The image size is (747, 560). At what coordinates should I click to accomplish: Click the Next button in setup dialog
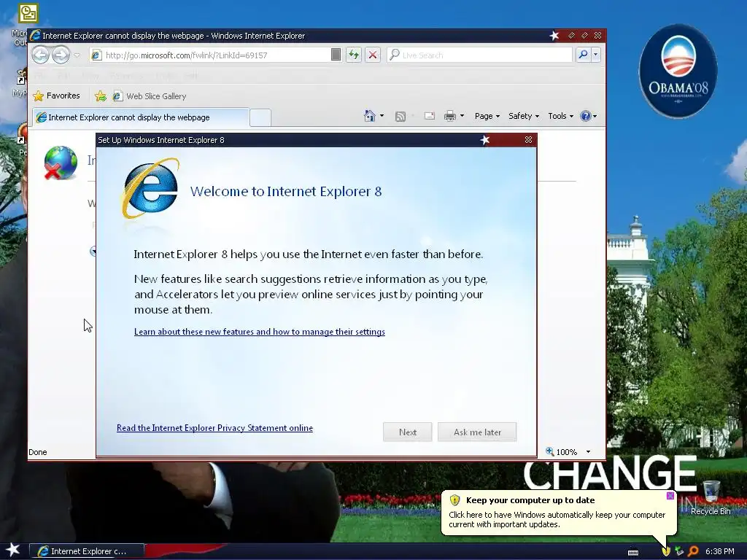(407, 432)
